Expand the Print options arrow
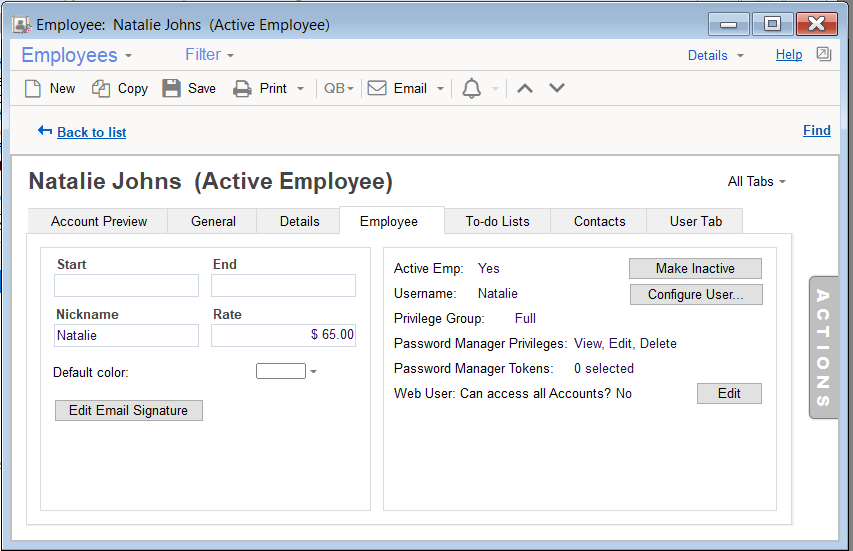This screenshot has width=853, height=551. [300, 89]
